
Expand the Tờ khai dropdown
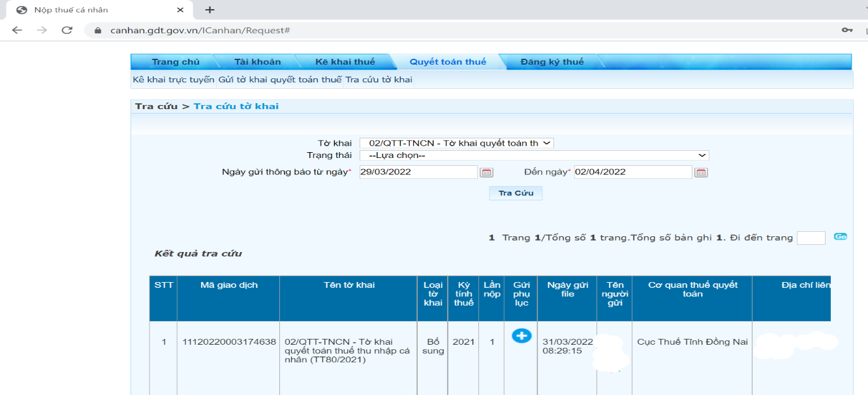pyautogui.click(x=456, y=143)
